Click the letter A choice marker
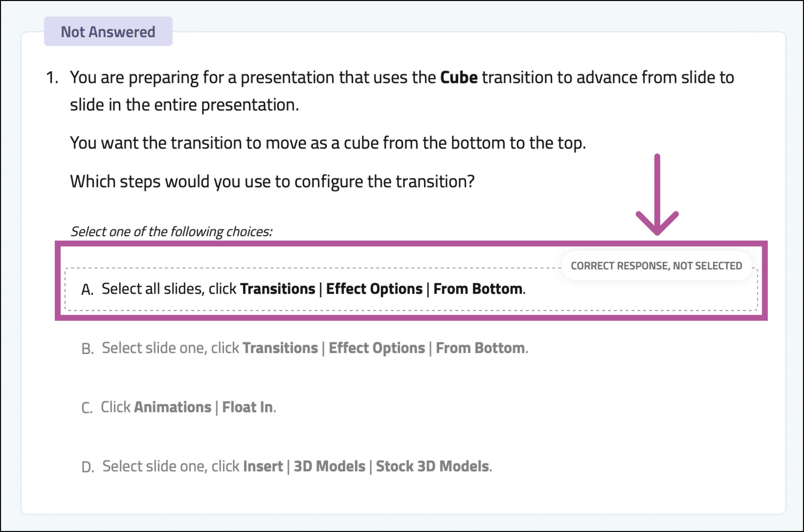 click(87, 290)
